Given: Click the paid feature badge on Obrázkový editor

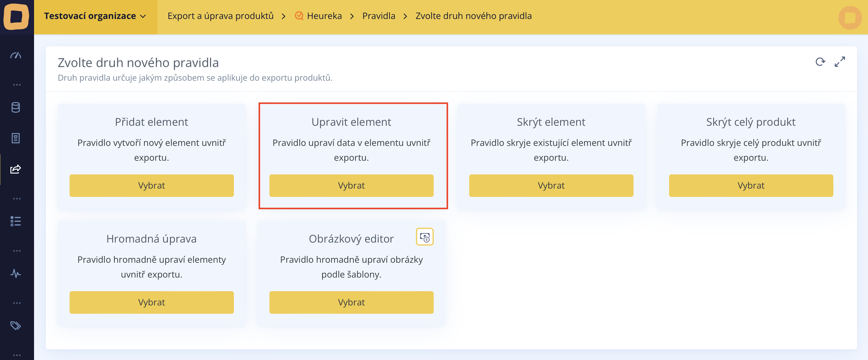Looking at the screenshot, I should pos(424,237).
